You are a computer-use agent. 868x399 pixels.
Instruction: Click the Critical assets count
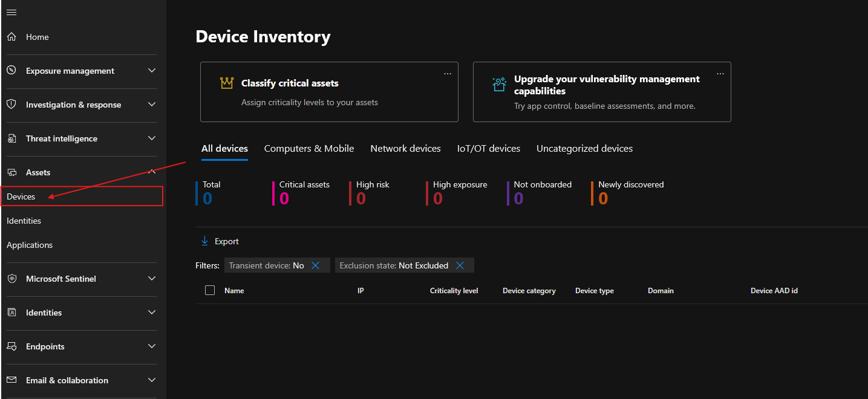[284, 198]
